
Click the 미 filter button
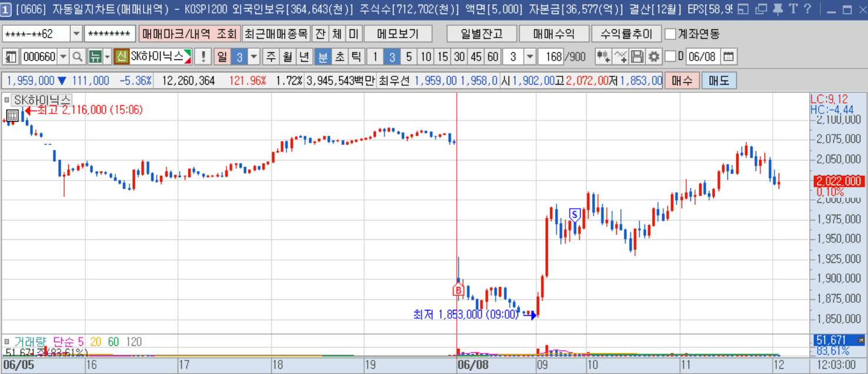point(353,34)
